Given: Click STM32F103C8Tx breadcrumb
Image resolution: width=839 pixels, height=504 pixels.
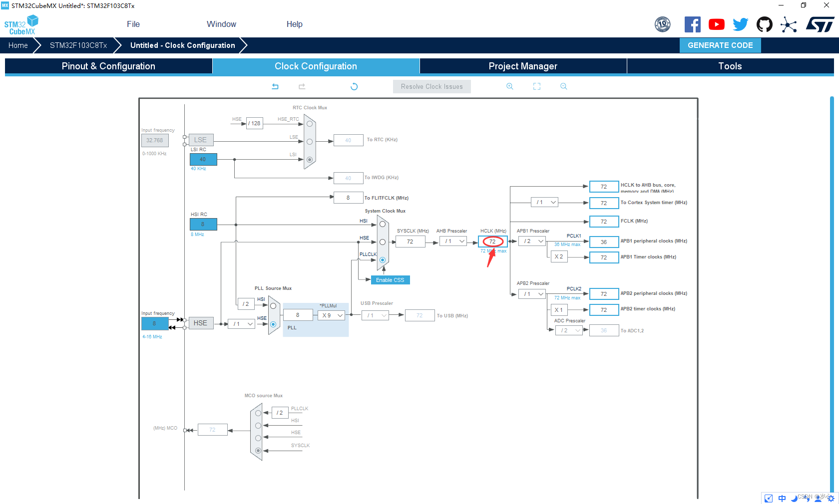Looking at the screenshot, I should pyautogui.click(x=78, y=45).
